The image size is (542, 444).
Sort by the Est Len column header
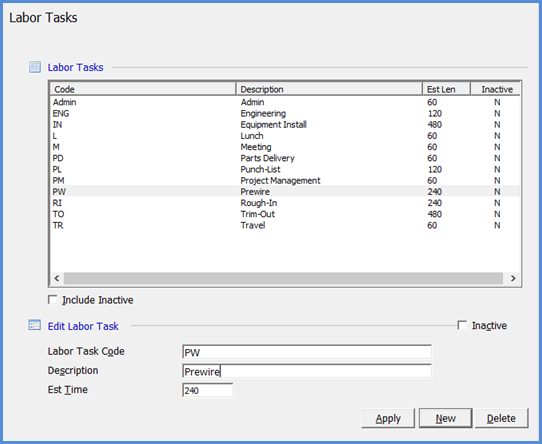pyautogui.click(x=446, y=89)
